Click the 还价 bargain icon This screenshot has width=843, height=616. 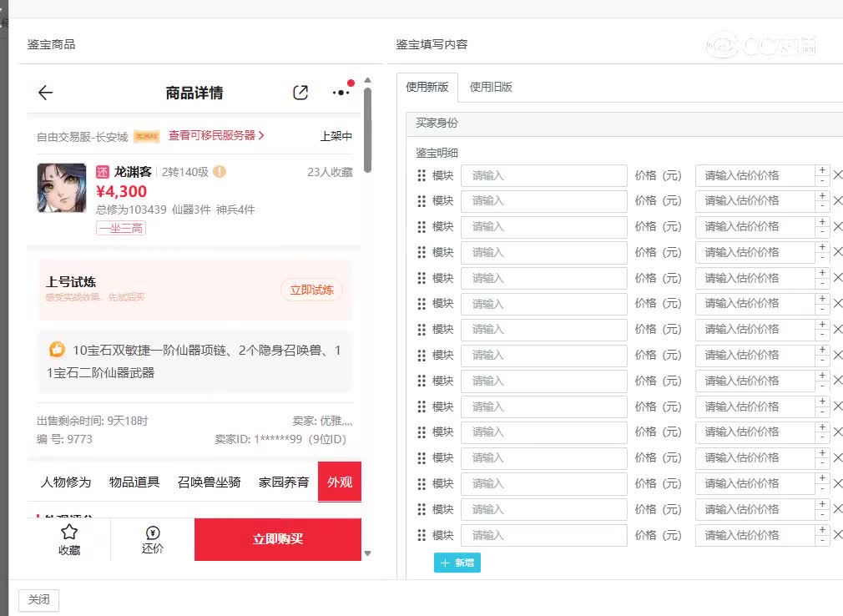[x=153, y=533]
